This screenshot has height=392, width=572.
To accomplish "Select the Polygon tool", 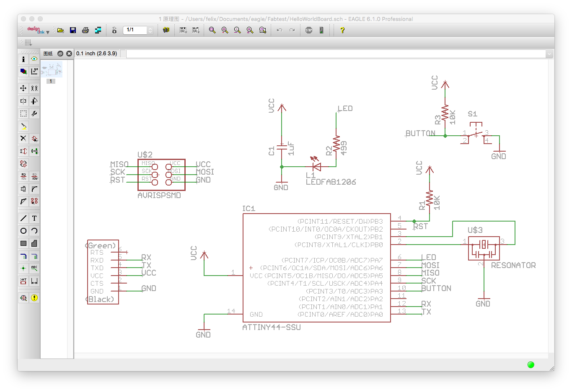I will (x=34, y=243).
